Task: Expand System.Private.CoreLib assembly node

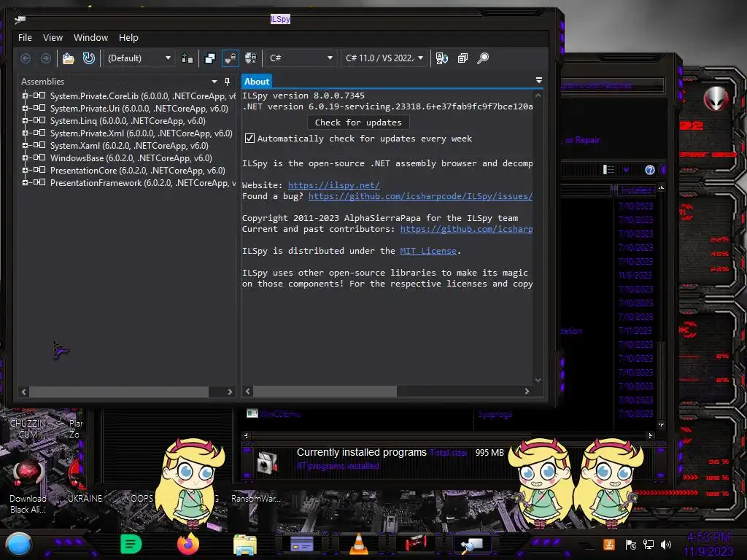Action: click(25, 96)
